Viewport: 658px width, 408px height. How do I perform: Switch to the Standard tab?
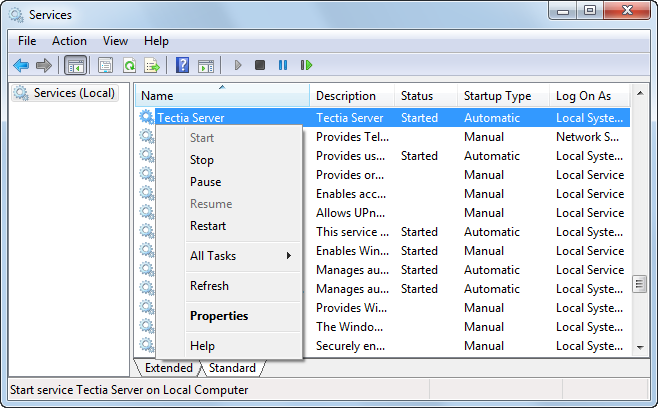[x=232, y=368]
